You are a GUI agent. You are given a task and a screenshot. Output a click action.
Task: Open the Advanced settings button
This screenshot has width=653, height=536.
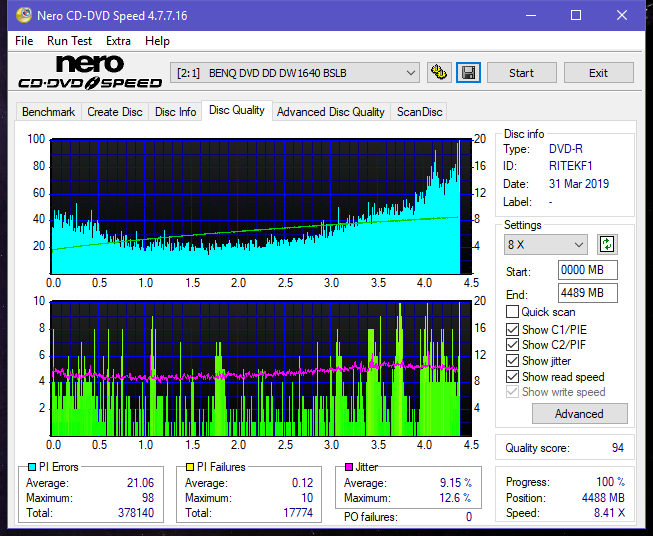click(x=579, y=414)
